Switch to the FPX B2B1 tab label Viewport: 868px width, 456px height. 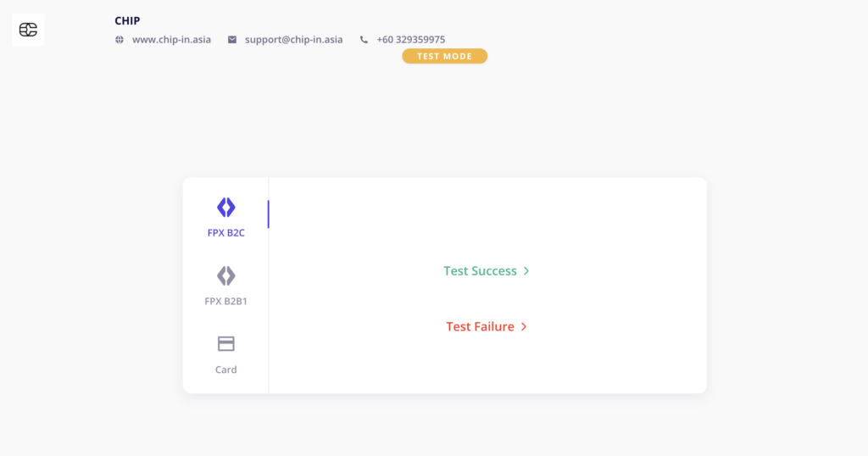coord(225,302)
